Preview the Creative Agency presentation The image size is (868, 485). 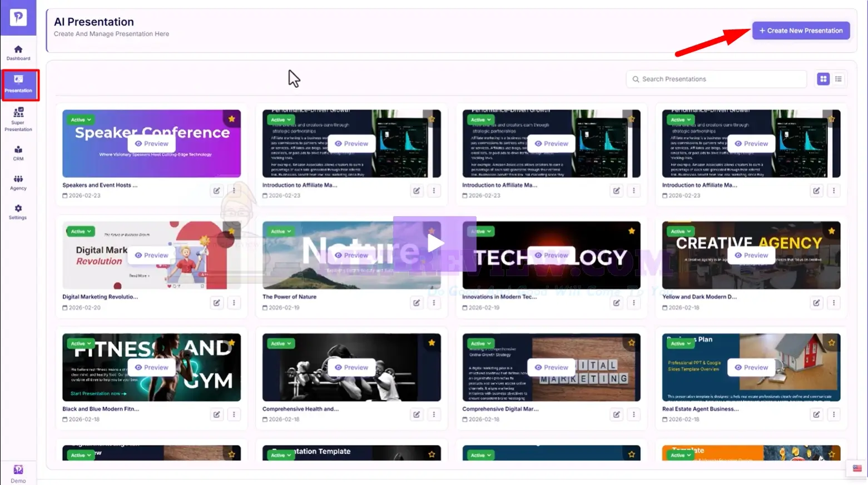[x=751, y=255]
